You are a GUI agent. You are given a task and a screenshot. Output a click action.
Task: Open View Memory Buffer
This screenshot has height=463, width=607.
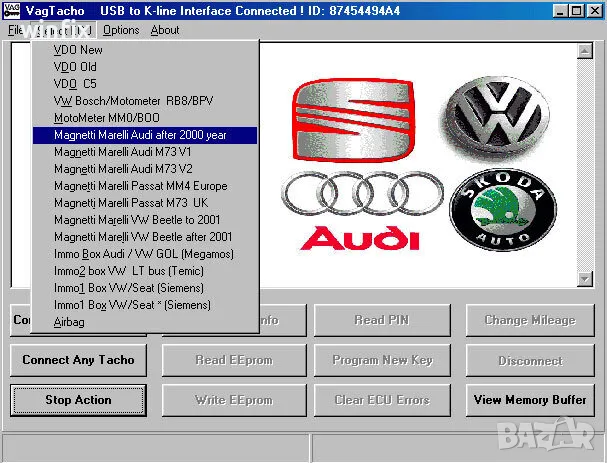530,400
